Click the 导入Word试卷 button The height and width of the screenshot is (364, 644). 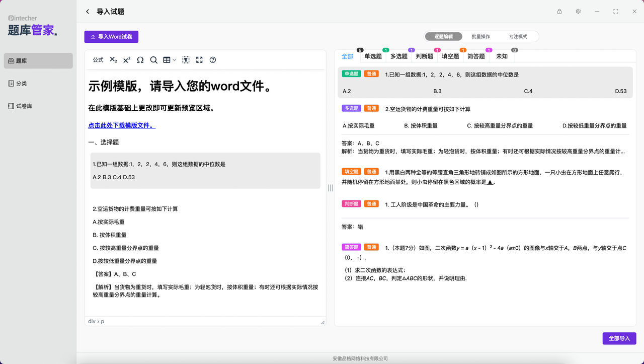pyautogui.click(x=111, y=37)
